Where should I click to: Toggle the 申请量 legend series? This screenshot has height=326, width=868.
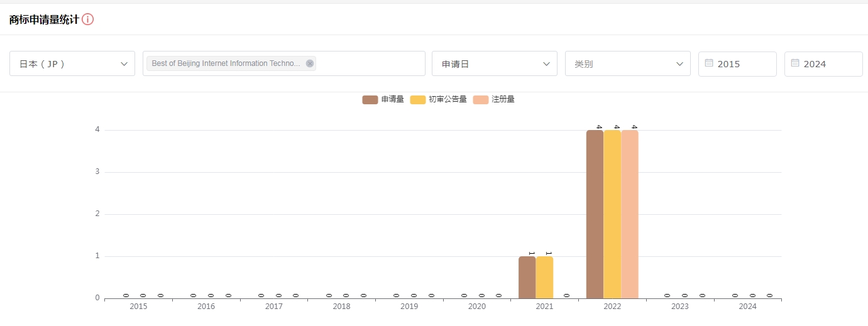(383, 99)
